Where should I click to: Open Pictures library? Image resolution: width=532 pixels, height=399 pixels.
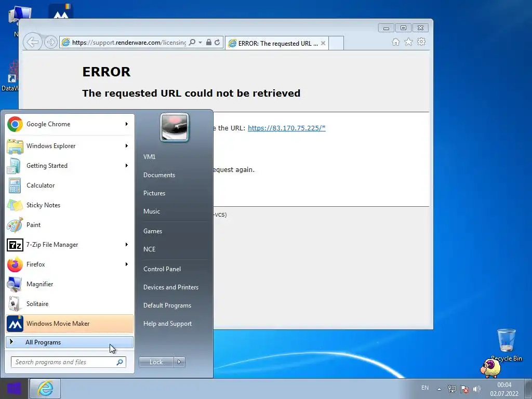tap(154, 193)
